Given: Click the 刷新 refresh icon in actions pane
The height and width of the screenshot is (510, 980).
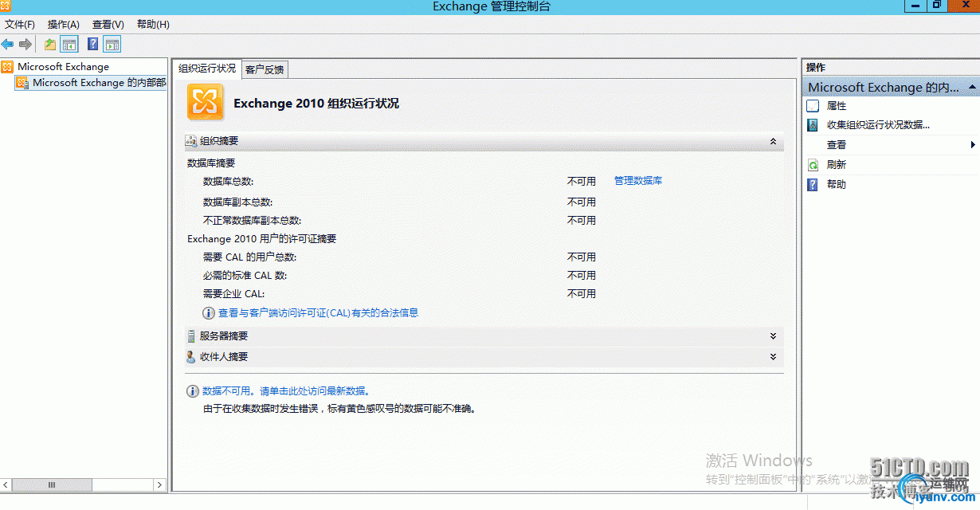Looking at the screenshot, I should (x=812, y=164).
